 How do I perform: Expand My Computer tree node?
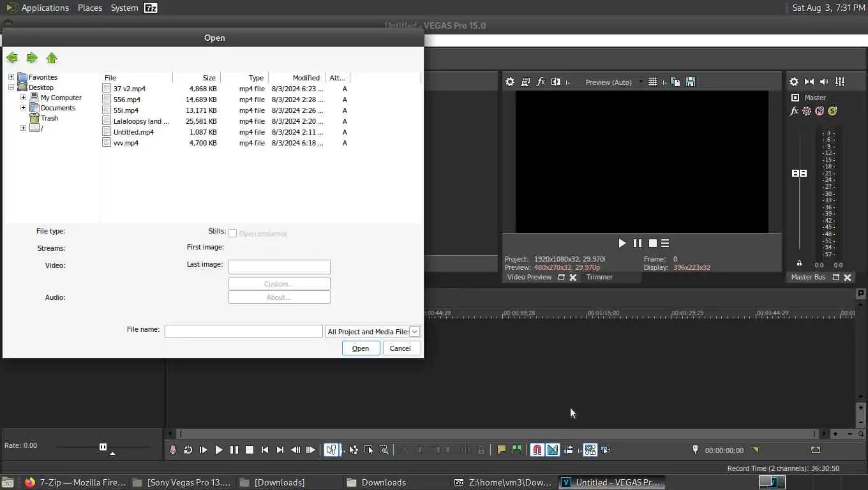tap(24, 98)
